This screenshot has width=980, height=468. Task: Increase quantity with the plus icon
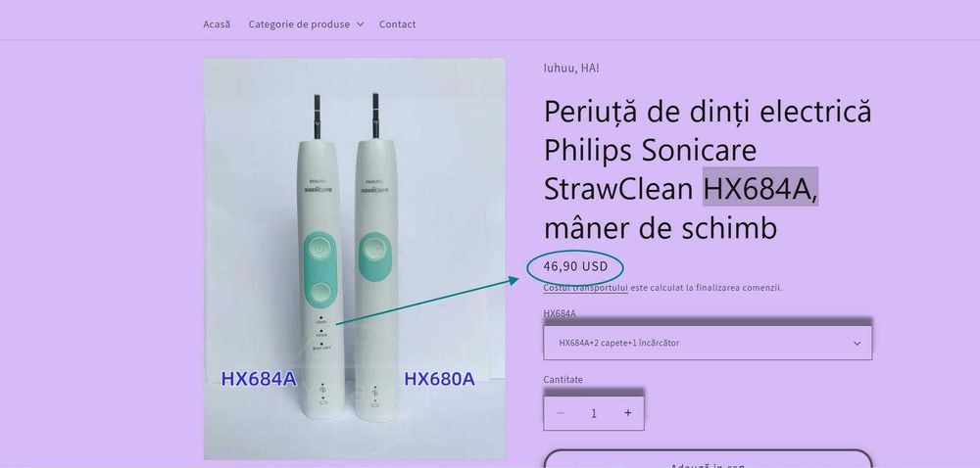click(x=627, y=413)
